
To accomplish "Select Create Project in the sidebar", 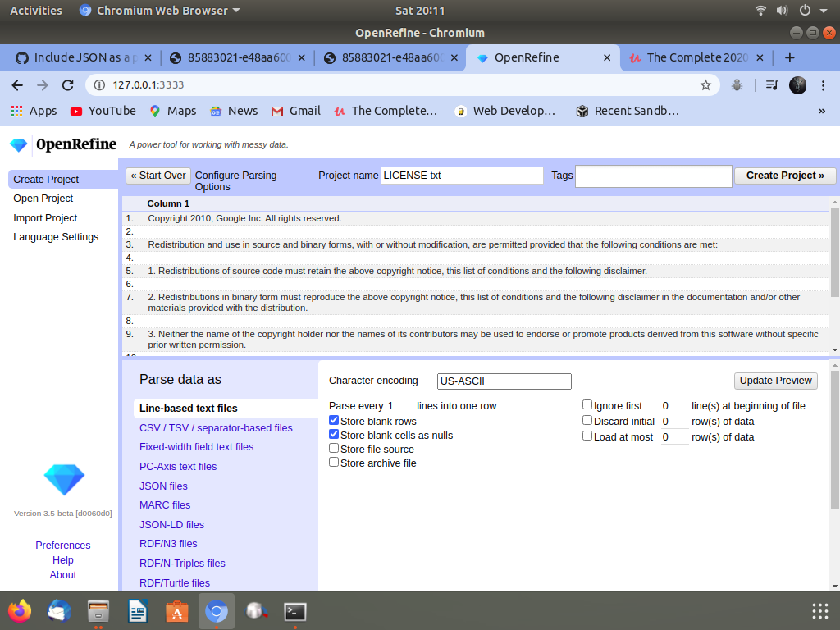I will coord(63,180).
